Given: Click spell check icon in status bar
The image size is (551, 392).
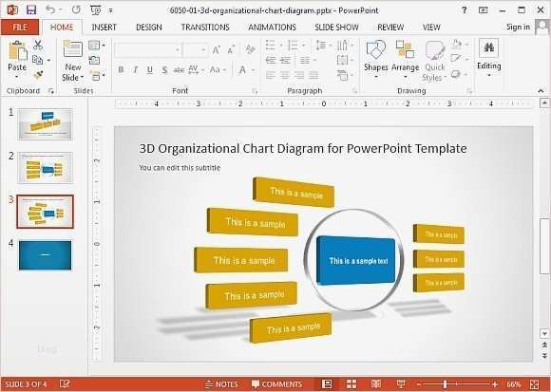Looking at the screenshot, I should [x=65, y=383].
